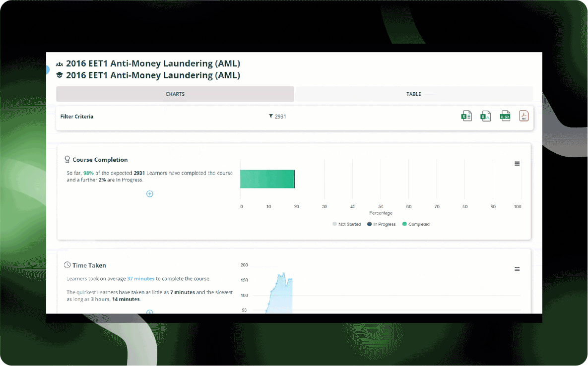Switch to the TABLE tab
Screen dimensions: 588x366
pyautogui.click(x=413, y=94)
